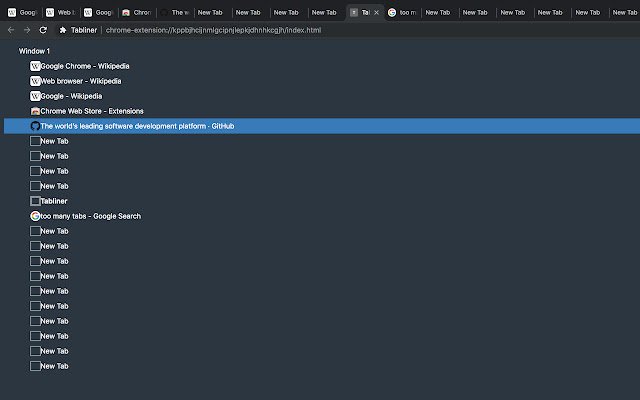Open Chrome Web Store - Extensions entry
The width and height of the screenshot is (640, 400).
(92, 111)
